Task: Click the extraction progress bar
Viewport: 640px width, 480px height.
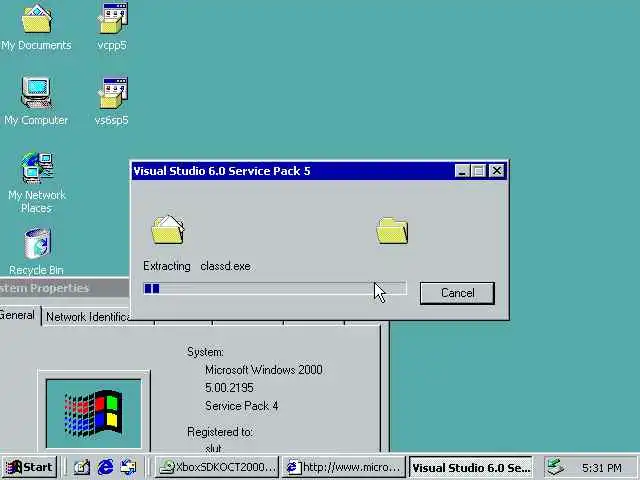Action: (x=275, y=289)
